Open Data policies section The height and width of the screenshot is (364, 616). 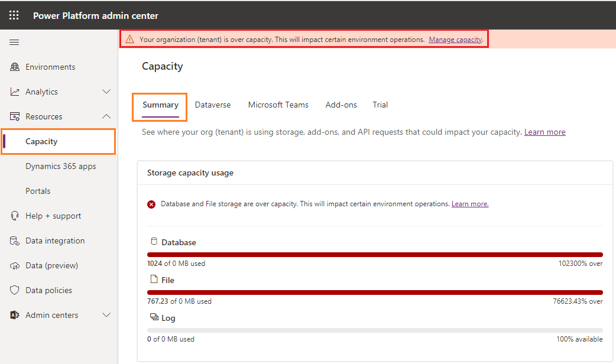pyautogui.click(x=48, y=290)
